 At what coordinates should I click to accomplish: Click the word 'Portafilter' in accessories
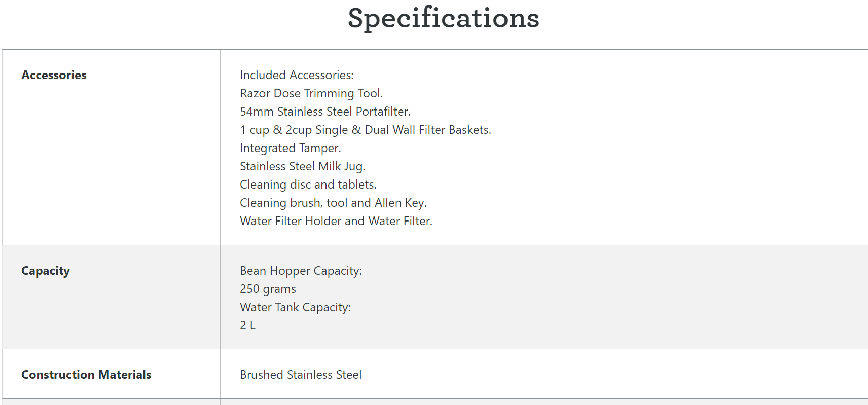tap(383, 112)
